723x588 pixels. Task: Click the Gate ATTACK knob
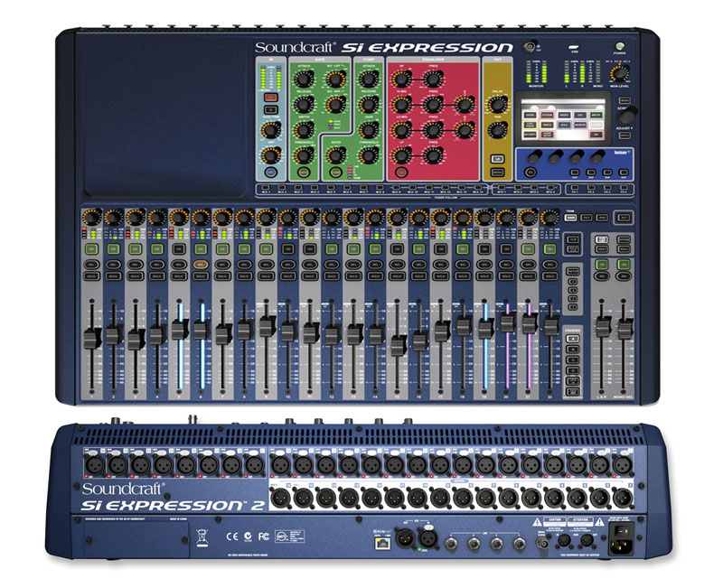304,79
